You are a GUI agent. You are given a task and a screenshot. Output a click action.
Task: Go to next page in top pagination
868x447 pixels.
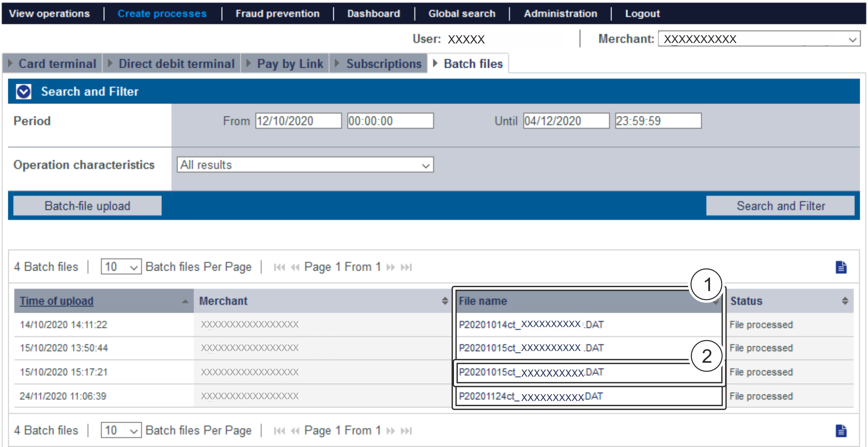point(391,267)
